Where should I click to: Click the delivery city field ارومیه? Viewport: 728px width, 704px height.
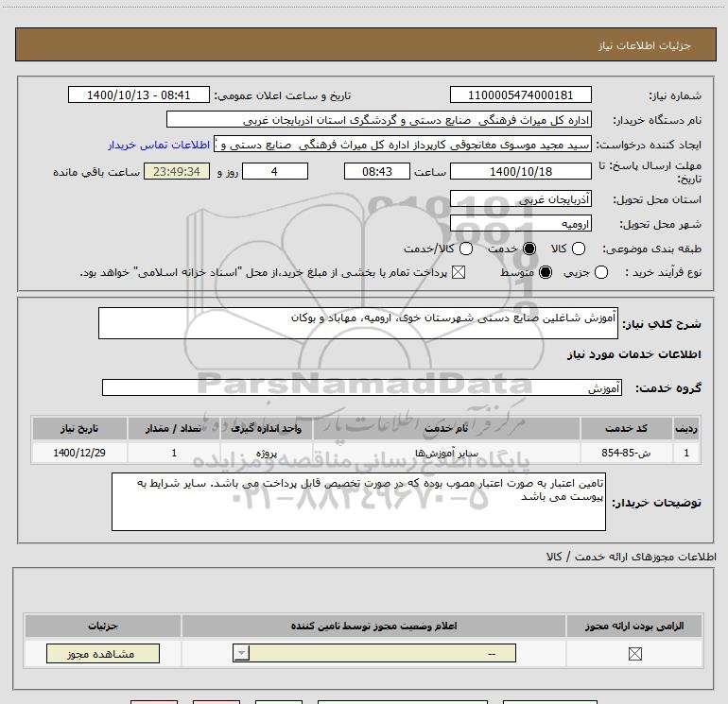[520, 224]
